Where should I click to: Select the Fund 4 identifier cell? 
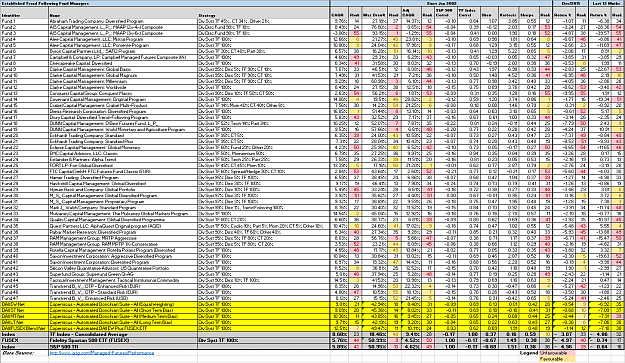coord(24,39)
